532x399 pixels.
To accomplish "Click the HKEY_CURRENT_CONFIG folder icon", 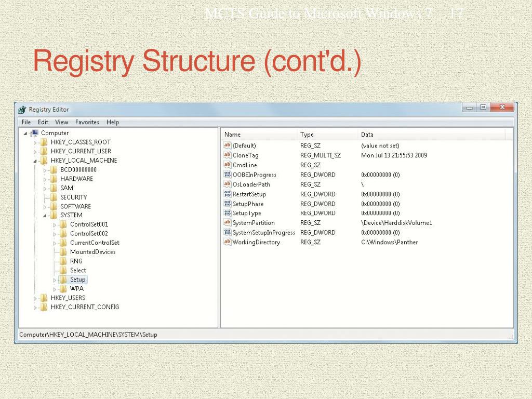I will (44, 307).
